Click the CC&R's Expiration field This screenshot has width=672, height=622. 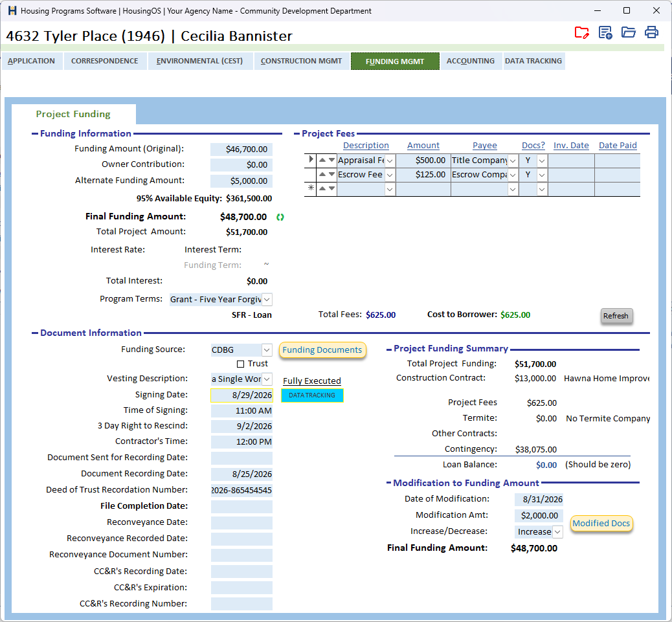(x=241, y=588)
